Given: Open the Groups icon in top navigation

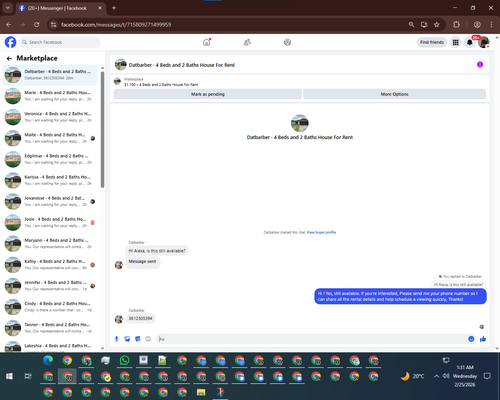Looking at the screenshot, I should coord(287,42).
